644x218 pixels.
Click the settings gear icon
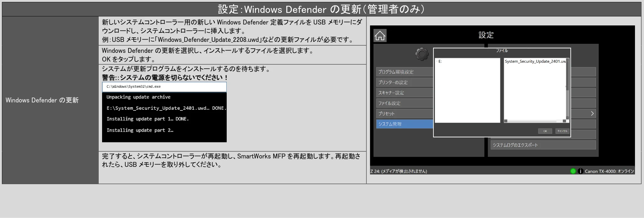coord(422,54)
